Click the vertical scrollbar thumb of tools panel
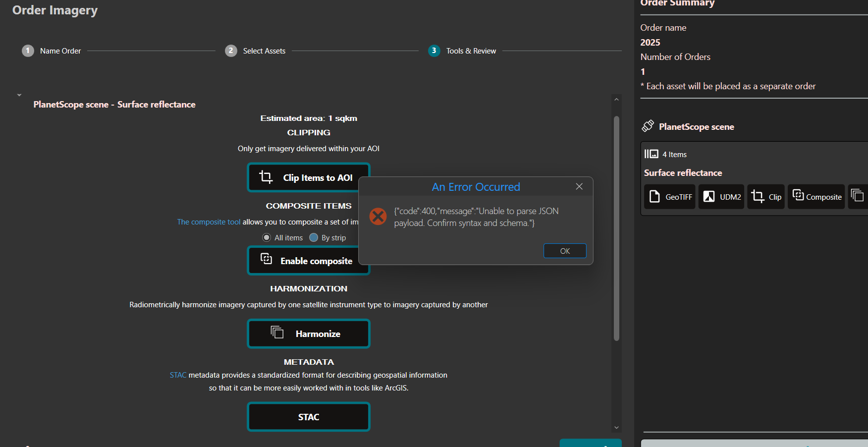 616,228
